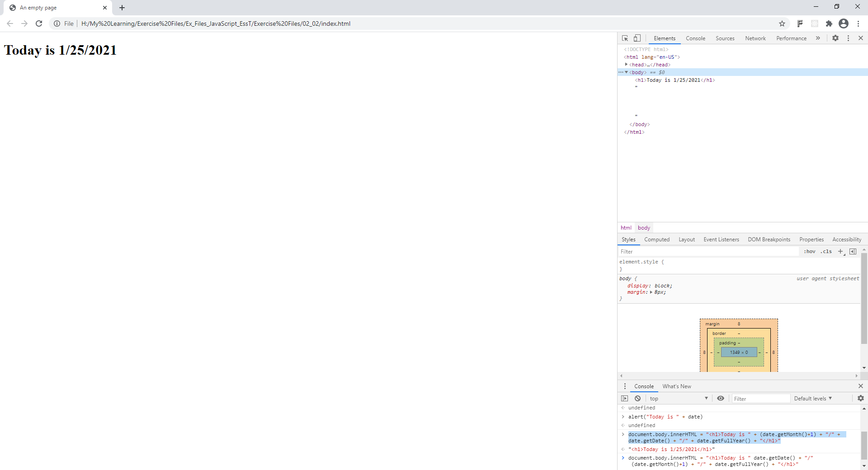Focus the console Filter field

point(761,399)
